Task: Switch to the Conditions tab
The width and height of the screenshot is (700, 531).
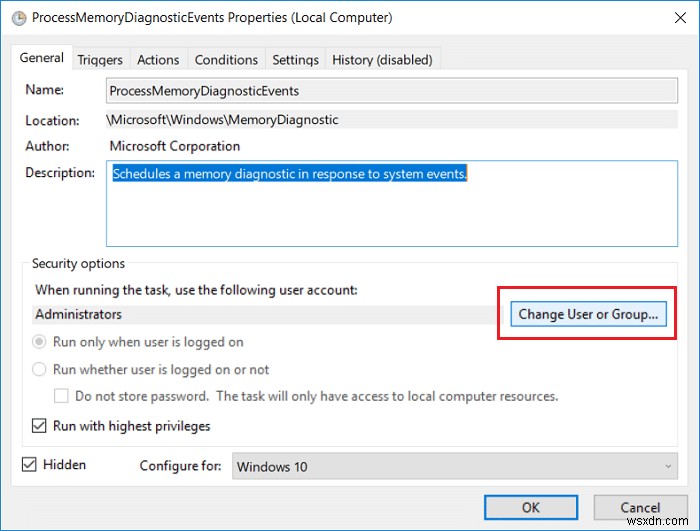Action: 226,60
